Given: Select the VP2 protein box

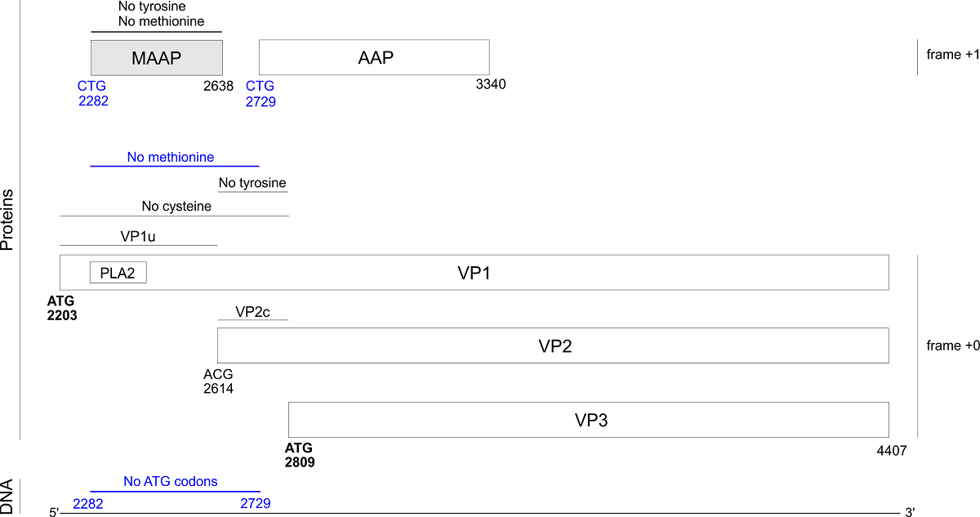Looking at the screenshot, I should coord(553,345).
